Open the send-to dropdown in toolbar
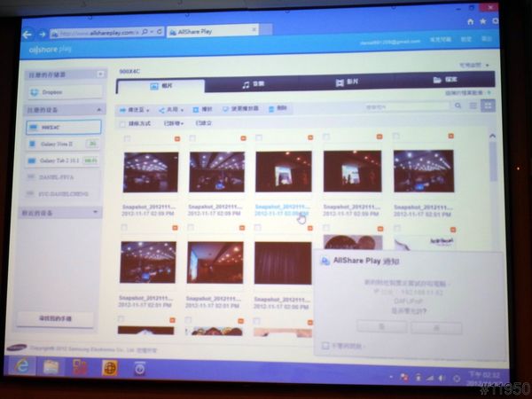The height and width of the screenshot is (399, 532). (x=135, y=110)
